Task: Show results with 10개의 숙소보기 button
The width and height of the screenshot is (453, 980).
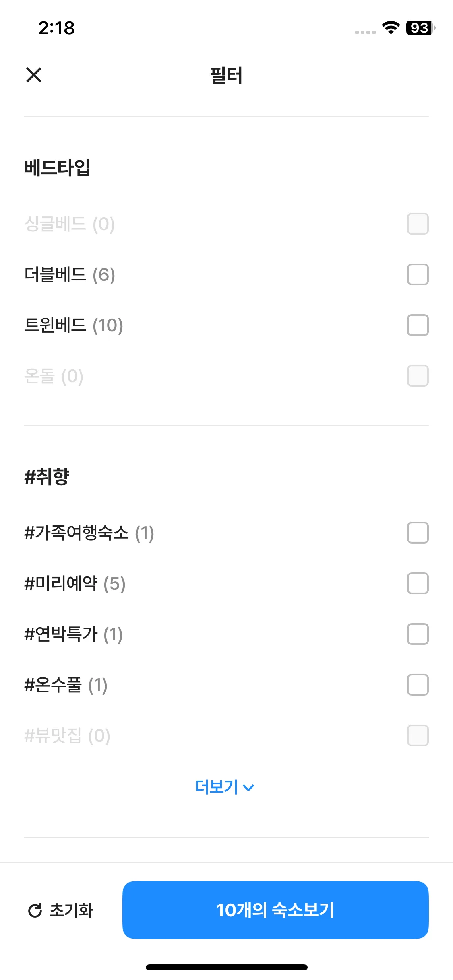Action: click(x=275, y=910)
